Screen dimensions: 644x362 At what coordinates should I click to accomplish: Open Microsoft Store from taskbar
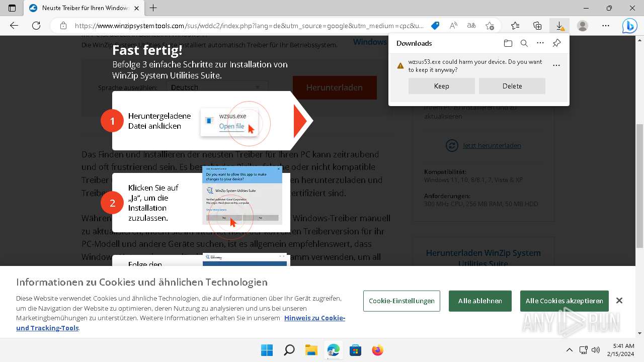point(355,350)
